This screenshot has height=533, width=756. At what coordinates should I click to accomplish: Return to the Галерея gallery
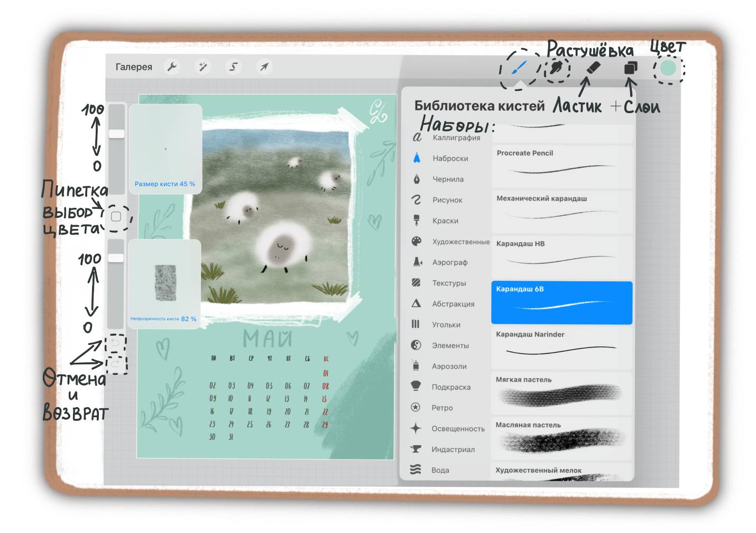[x=134, y=67]
